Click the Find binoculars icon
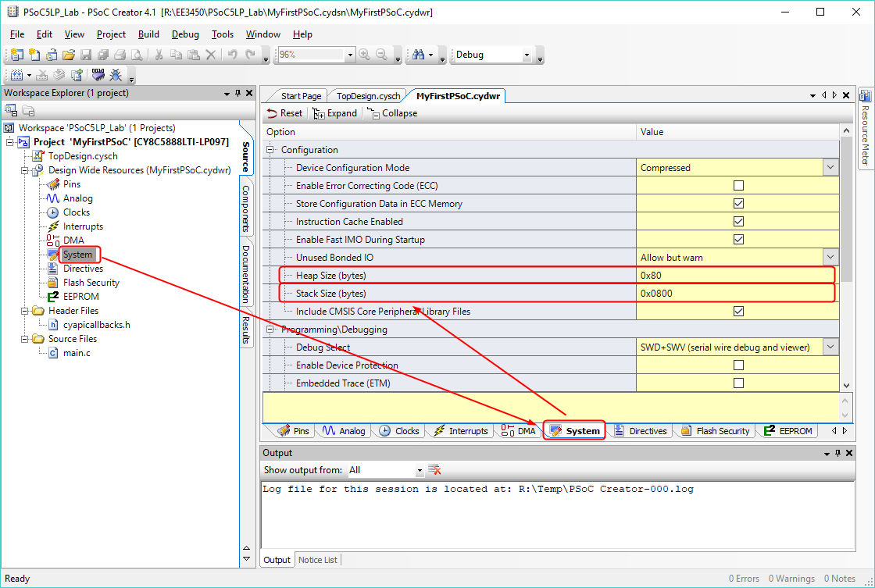 click(418, 55)
